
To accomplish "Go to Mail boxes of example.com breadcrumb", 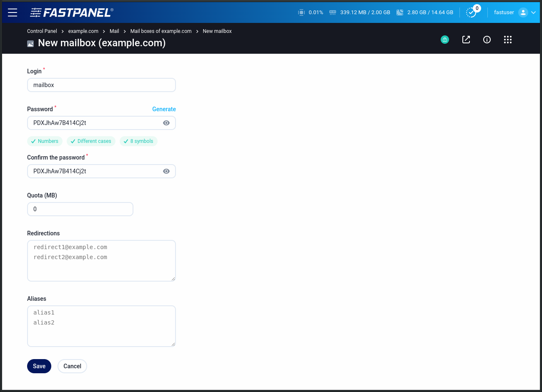I will 161,31.
